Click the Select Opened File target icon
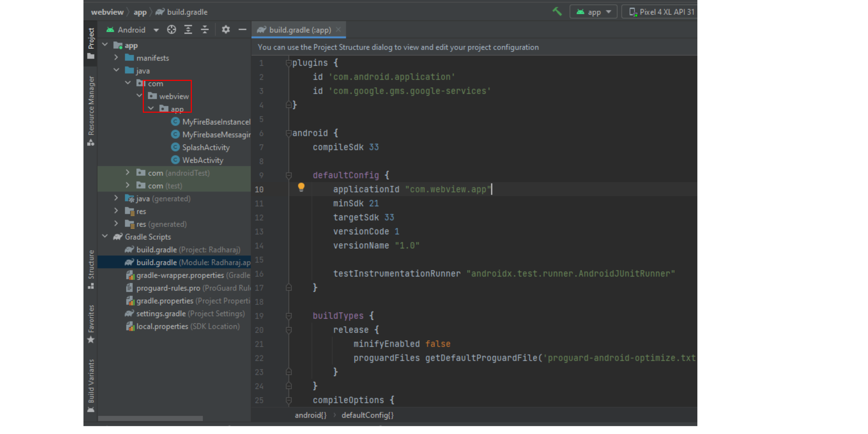The width and height of the screenshot is (868, 434). pos(172,30)
